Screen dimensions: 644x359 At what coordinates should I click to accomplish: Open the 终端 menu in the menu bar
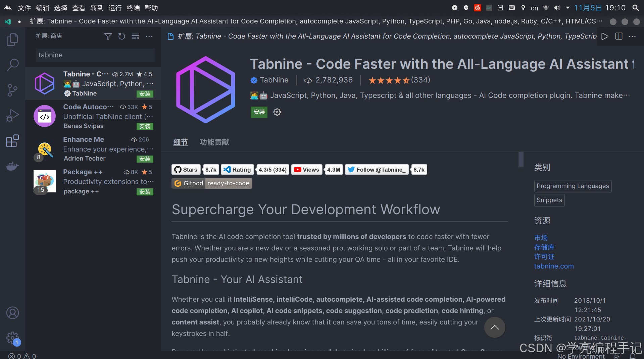[x=133, y=8]
